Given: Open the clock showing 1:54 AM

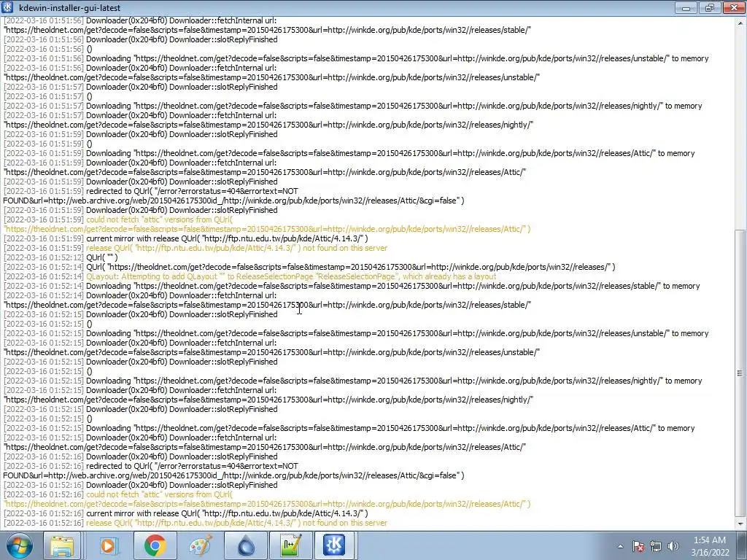Looking at the screenshot, I should pyautogui.click(x=710, y=546).
